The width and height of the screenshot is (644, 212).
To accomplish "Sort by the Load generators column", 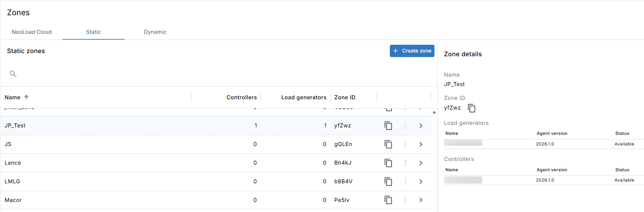I will [x=304, y=97].
